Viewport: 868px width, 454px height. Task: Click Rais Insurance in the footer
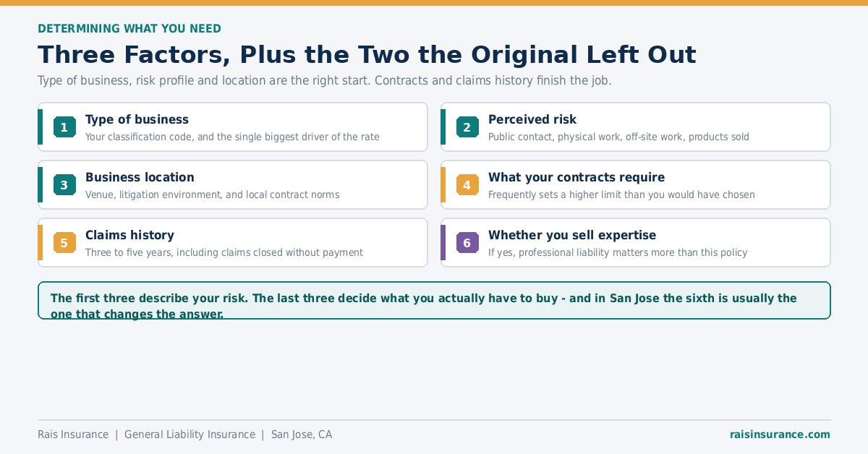73,434
